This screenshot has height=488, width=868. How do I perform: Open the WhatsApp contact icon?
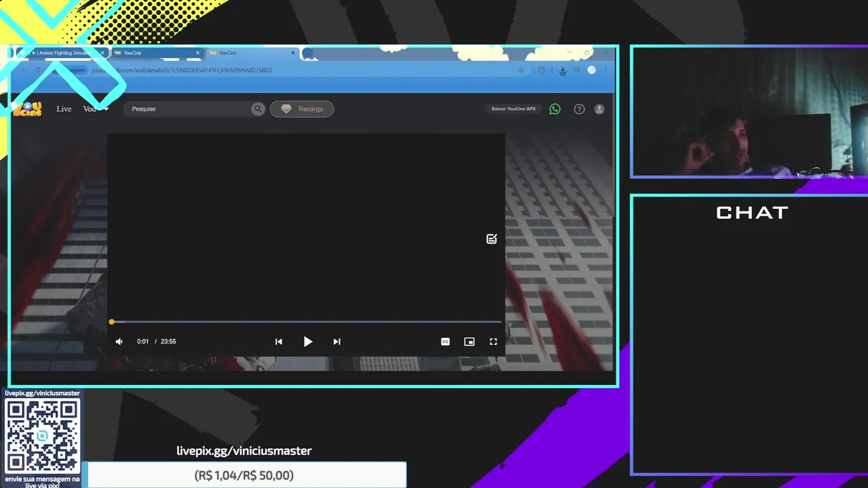(555, 108)
